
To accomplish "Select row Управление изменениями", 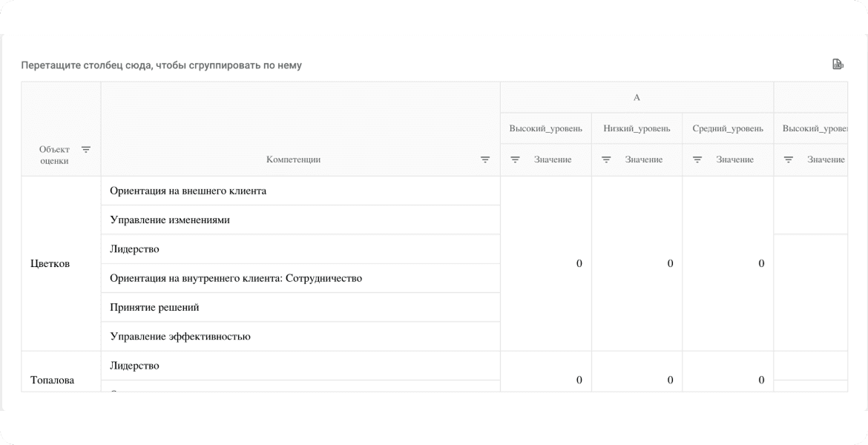I will point(300,220).
